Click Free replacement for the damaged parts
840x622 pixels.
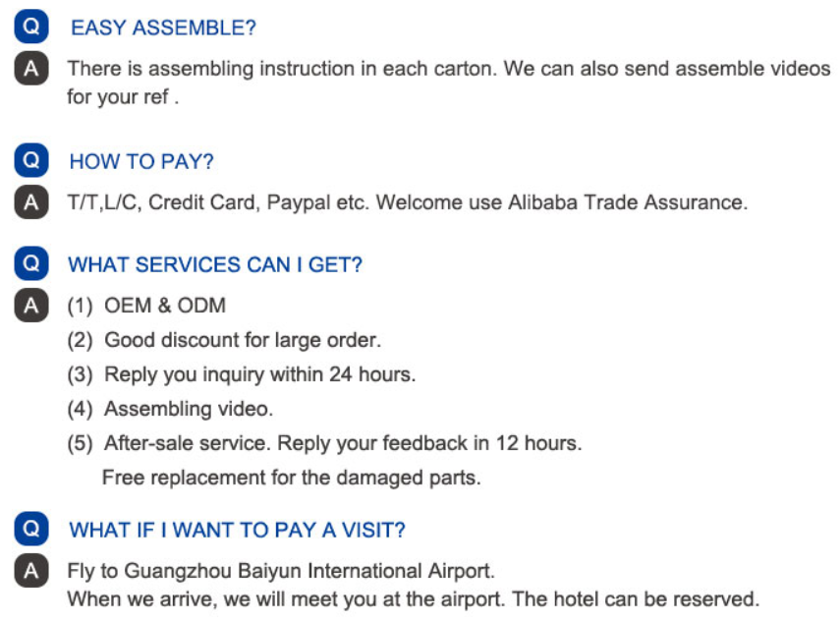pyautogui.click(x=292, y=478)
